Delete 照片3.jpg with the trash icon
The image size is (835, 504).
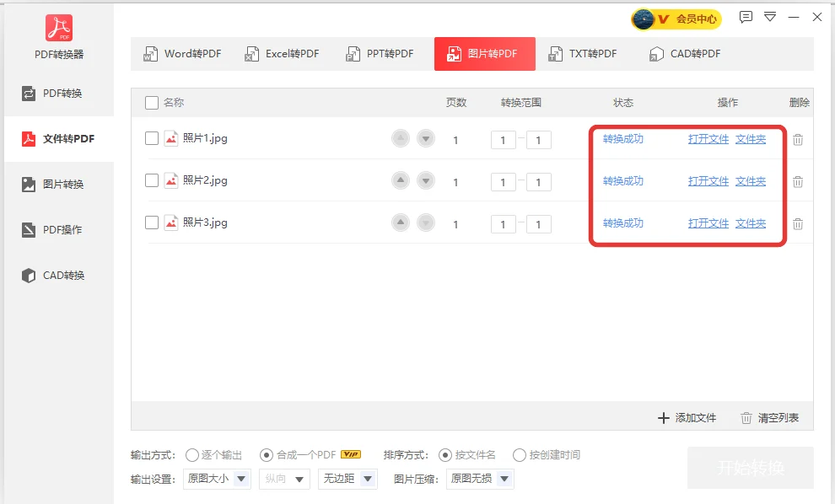[798, 224]
